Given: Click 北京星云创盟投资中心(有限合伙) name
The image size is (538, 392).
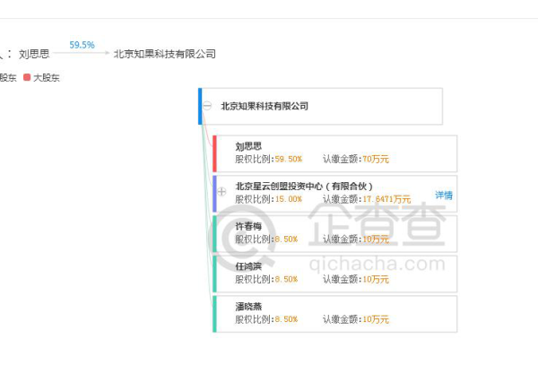Looking at the screenshot, I should (304, 187).
